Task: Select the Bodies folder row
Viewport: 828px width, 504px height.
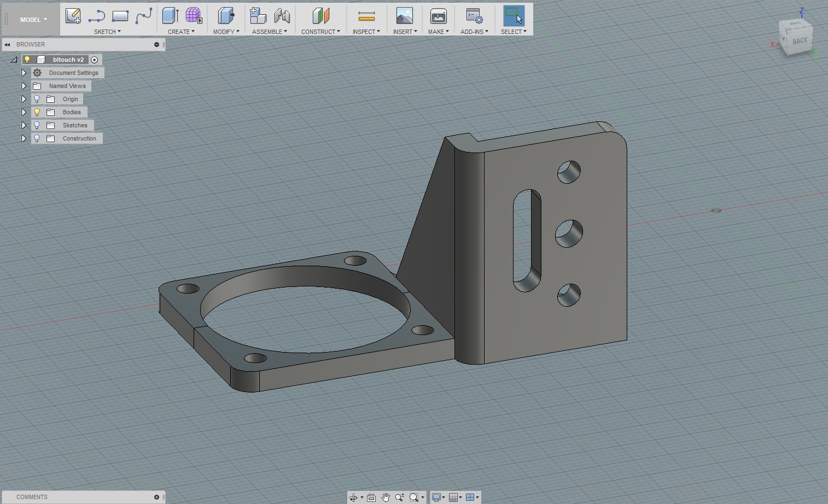Action: click(59, 112)
